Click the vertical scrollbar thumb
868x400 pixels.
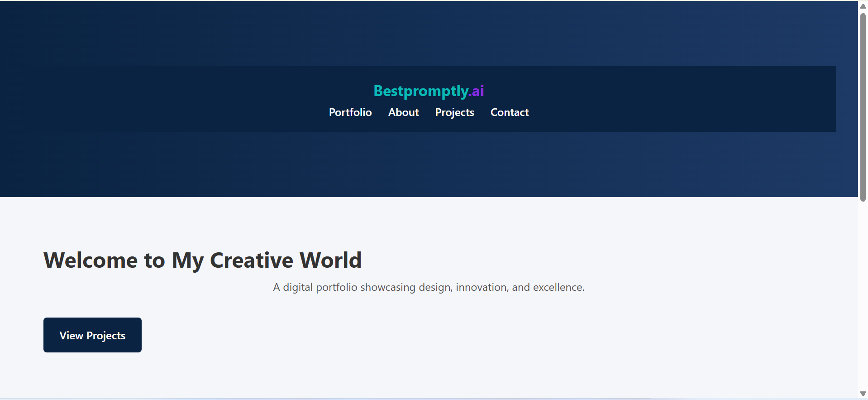(x=863, y=106)
